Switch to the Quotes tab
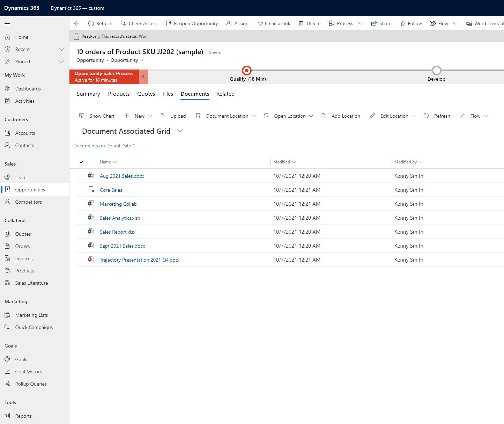This screenshot has height=424, width=504. tap(146, 94)
